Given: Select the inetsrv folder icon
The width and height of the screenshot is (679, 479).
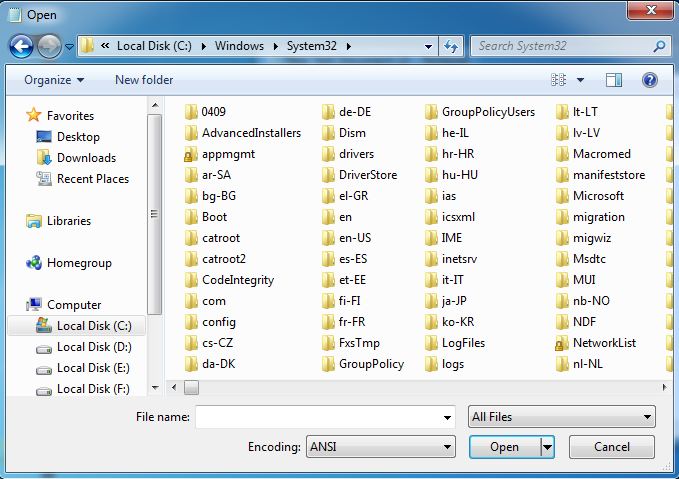Looking at the screenshot, I should 431,259.
